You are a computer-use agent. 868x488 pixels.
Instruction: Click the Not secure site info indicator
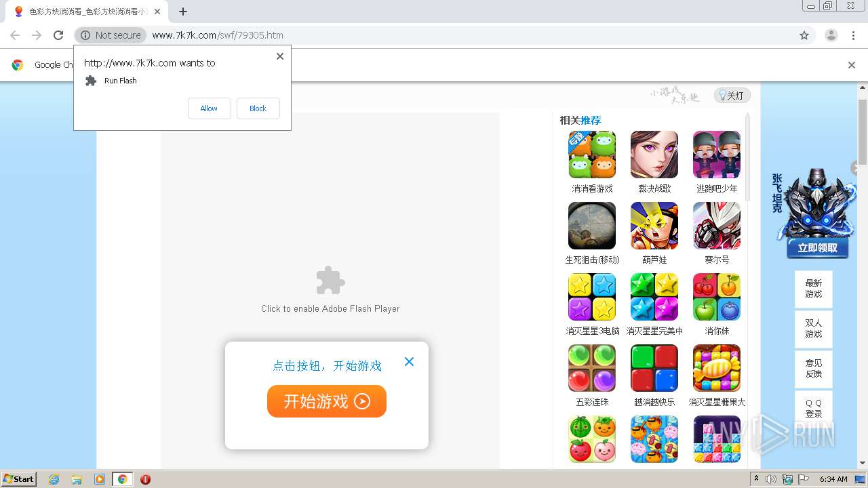(x=111, y=35)
